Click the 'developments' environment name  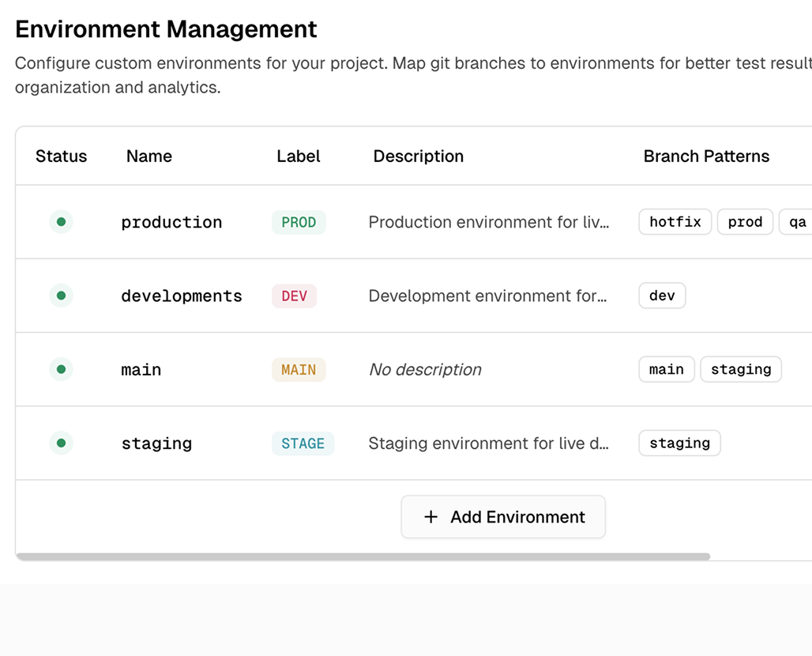(181, 296)
